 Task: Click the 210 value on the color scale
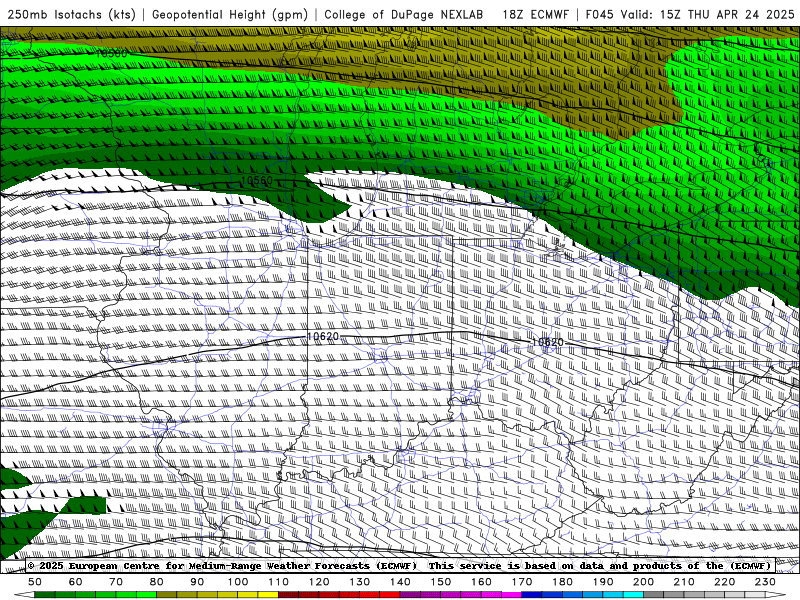(684, 582)
